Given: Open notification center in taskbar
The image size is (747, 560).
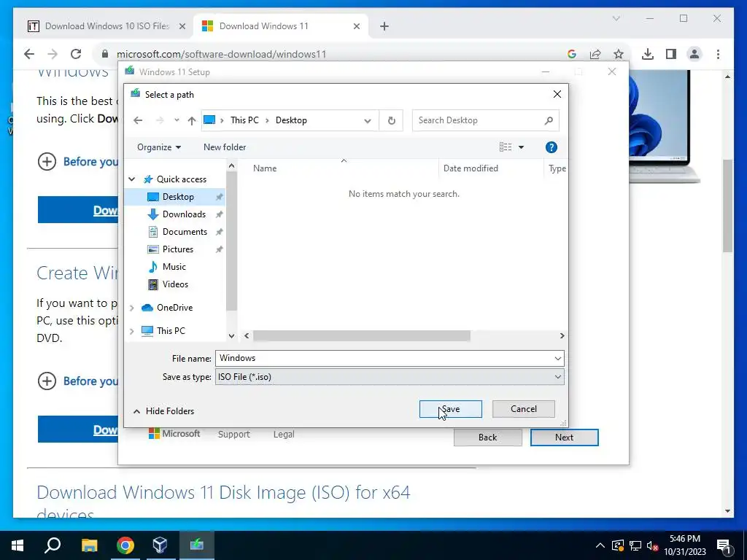Looking at the screenshot, I should click(724, 545).
